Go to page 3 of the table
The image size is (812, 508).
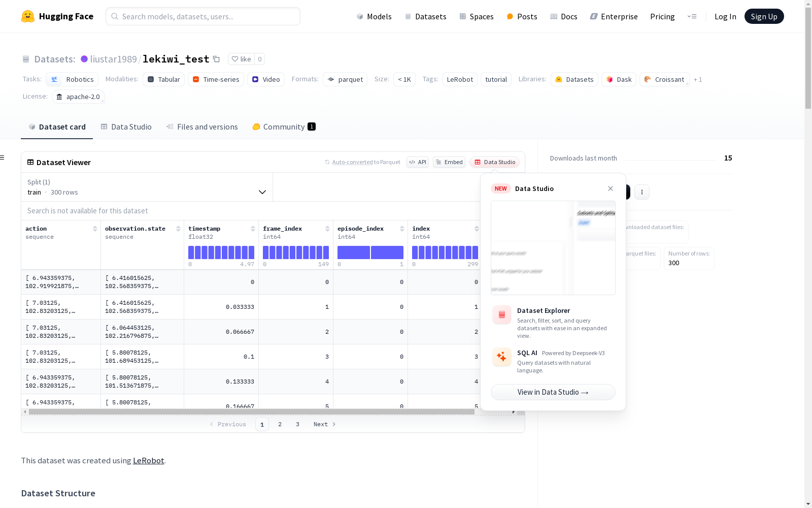point(297,424)
